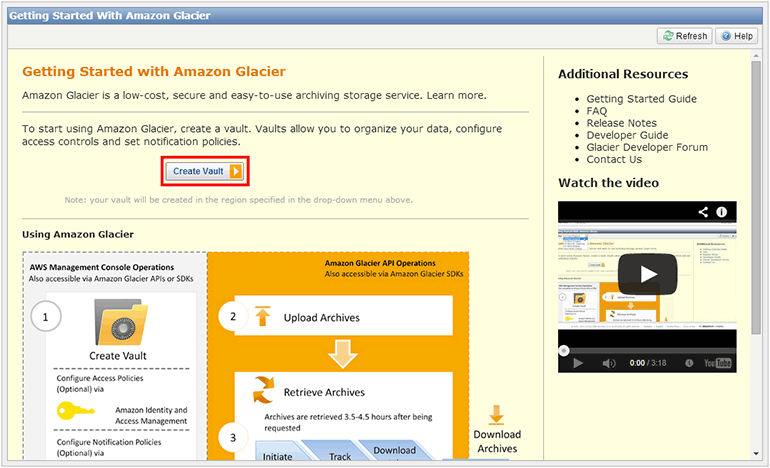This screenshot has height=468, width=770.
Task: Open the Glacier Developer Forum link
Action: click(x=647, y=147)
